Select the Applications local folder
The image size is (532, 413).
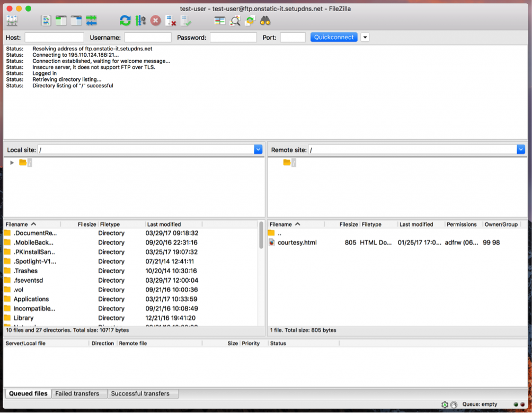click(130, 299)
